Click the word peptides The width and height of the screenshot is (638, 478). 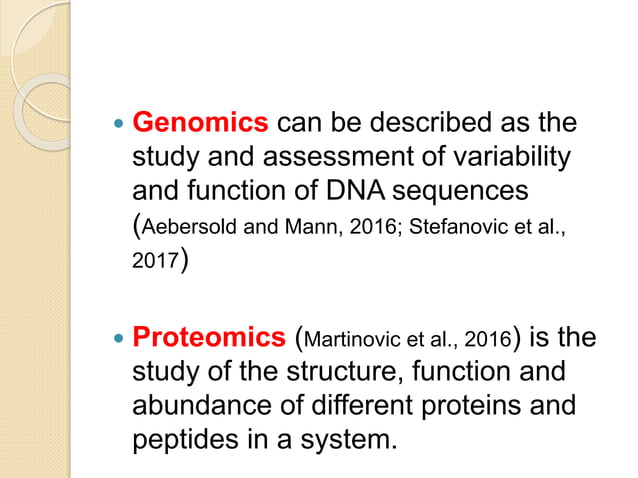pyautogui.click(x=185, y=440)
